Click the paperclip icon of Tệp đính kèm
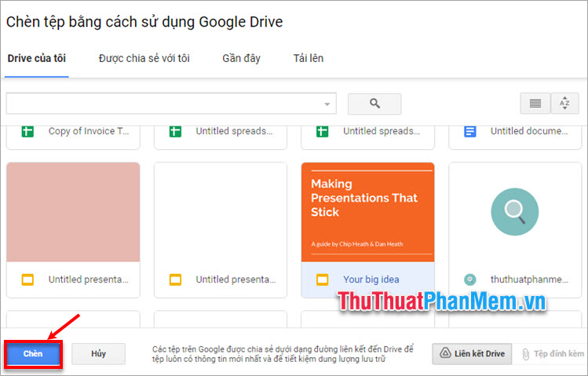Image resolution: width=588 pixels, height=376 pixels. point(526,354)
